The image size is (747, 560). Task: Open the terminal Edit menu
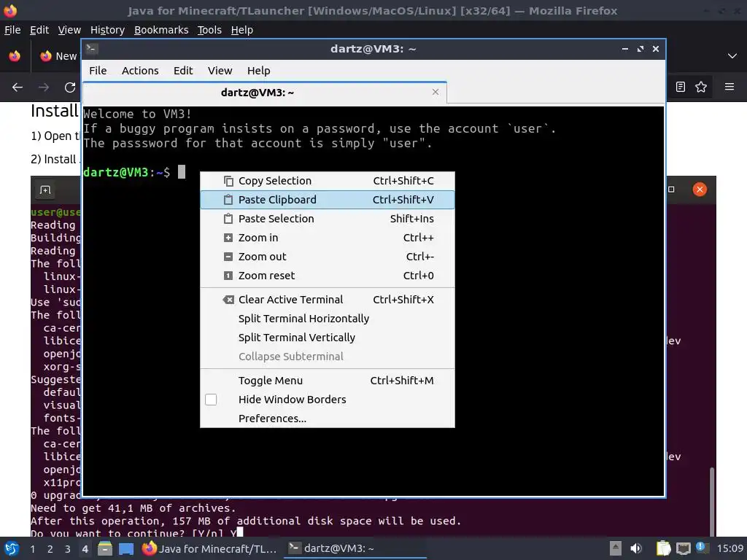[x=183, y=71]
